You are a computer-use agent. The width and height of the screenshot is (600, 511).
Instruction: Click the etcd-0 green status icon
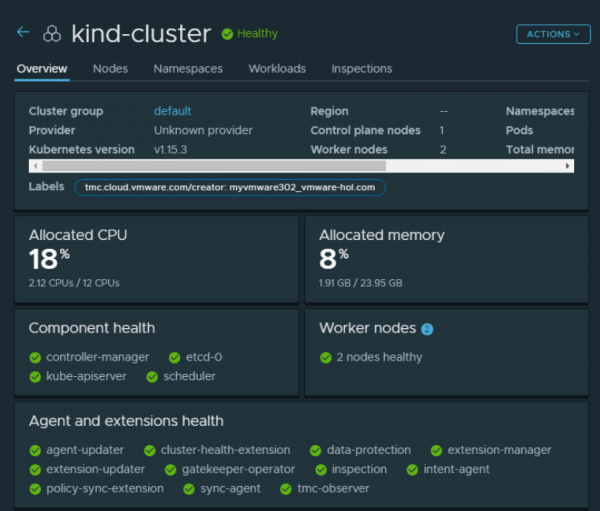[x=175, y=357]
